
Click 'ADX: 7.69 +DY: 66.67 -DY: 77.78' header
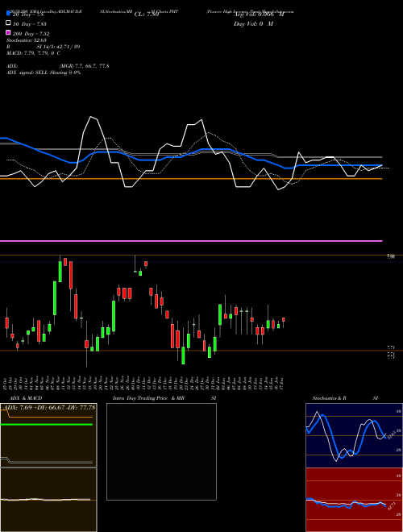pos(48,407)
